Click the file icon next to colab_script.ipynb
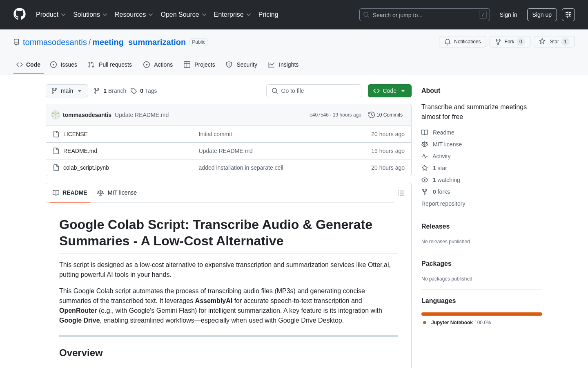 (56, 168)
